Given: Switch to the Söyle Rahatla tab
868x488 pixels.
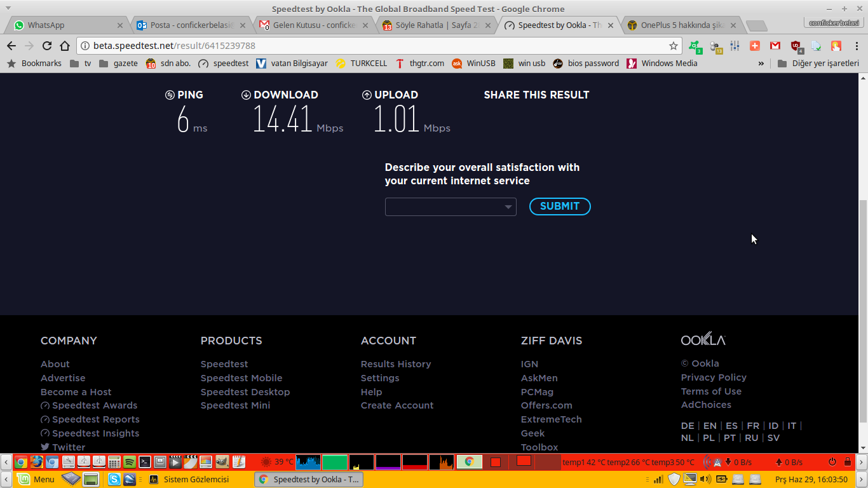Looking at the screenshot, I should (x=437, y=25).
